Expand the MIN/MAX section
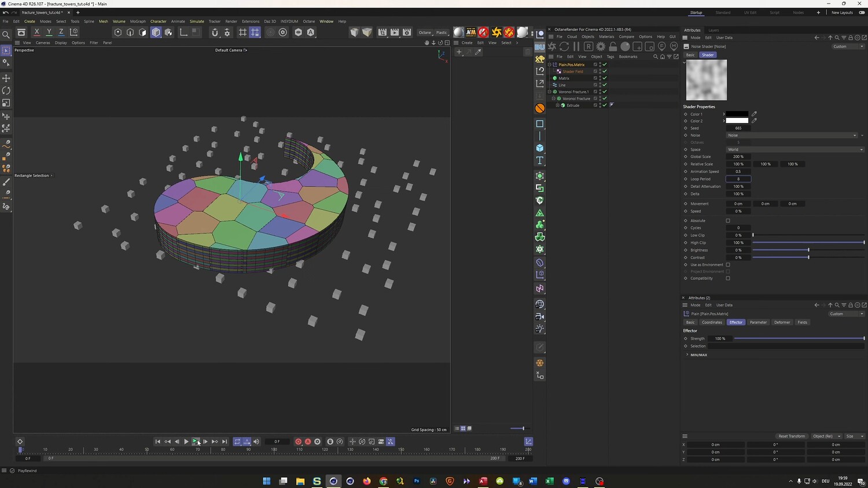Screen dimensions: 868x488 point(687,354)
